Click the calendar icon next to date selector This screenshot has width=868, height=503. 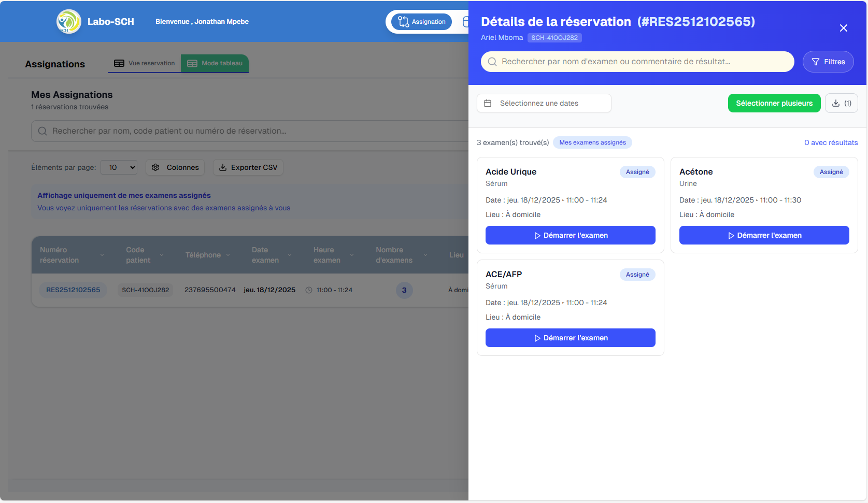pos(488,103)
